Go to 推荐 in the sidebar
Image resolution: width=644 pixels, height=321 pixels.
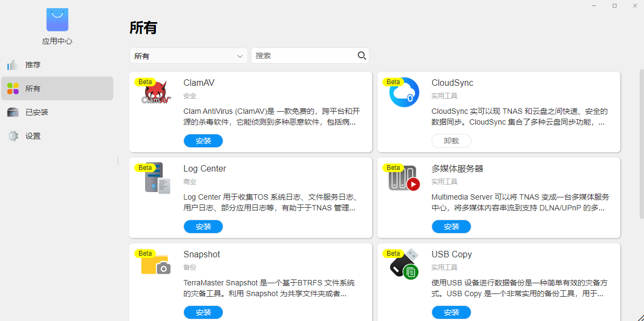pos(57,65)
